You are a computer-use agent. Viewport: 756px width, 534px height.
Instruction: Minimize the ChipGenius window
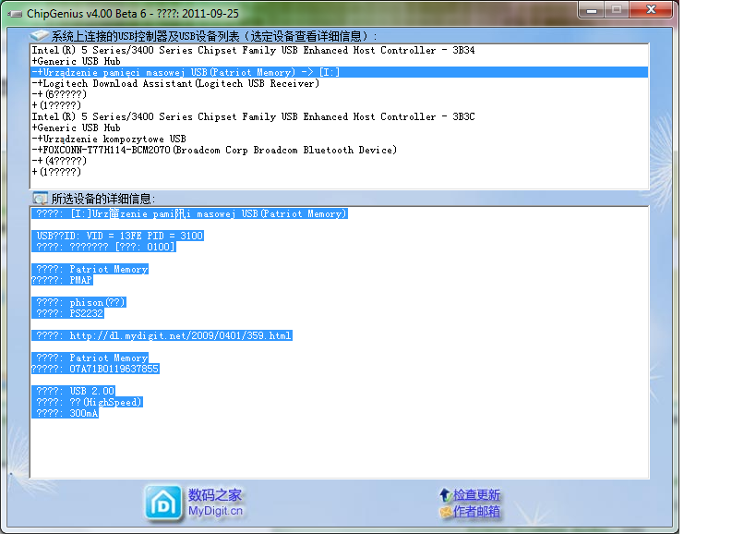click(x=592, y=9)
